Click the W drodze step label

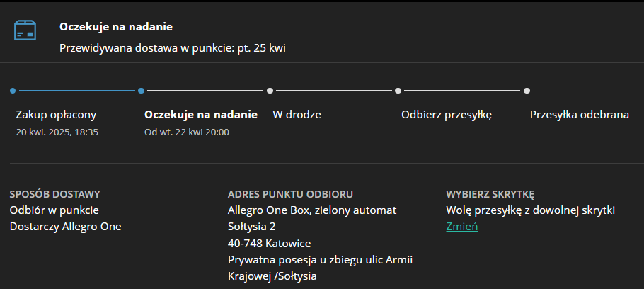pos(292,114)
